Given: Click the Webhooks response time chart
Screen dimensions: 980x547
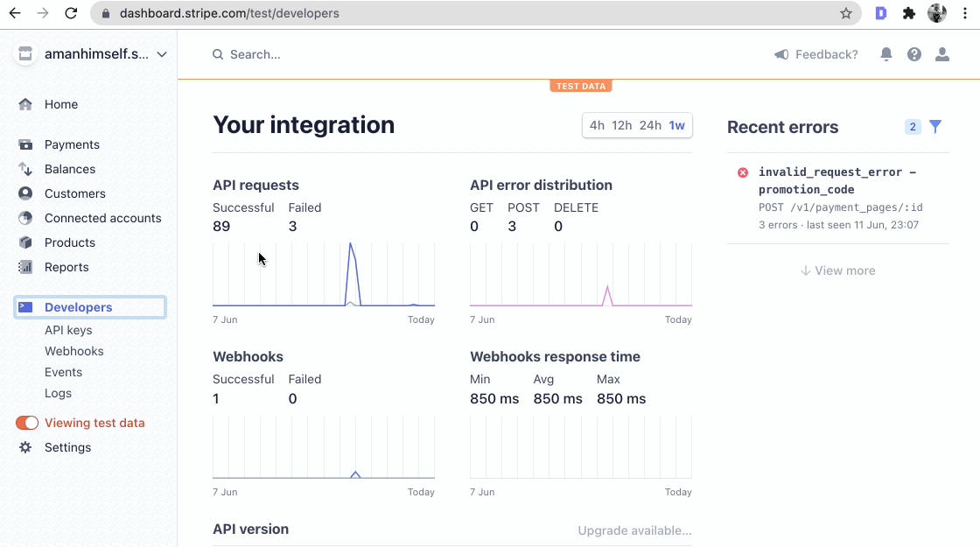Looking at the screenshot, I should [x=581, y=447].
